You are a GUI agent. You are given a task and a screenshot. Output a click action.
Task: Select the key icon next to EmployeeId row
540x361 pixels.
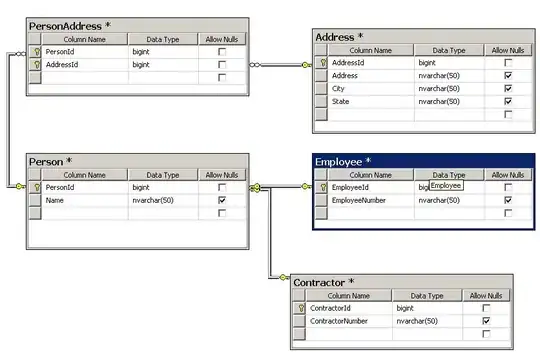point(323,187)
